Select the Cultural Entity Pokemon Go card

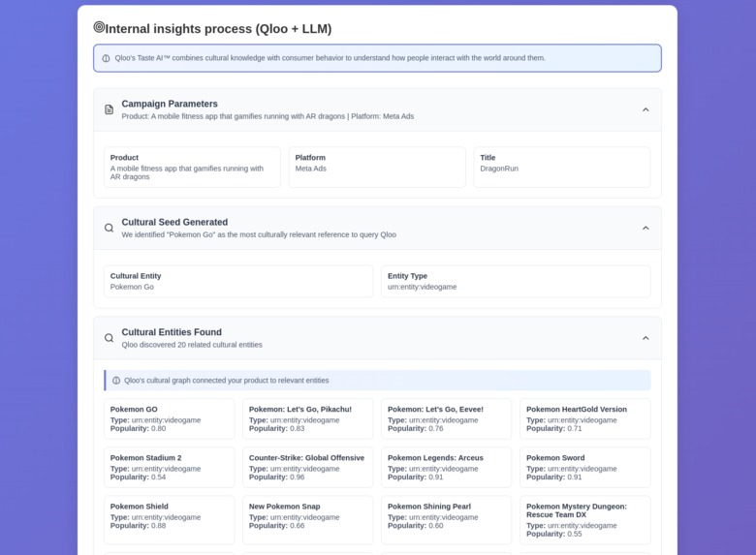[238, 281]
